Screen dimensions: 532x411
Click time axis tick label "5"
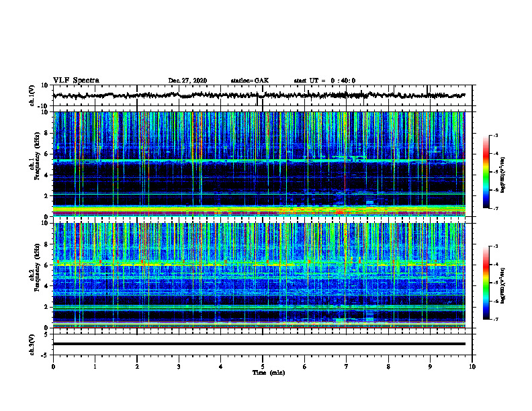tap(263, 367)
